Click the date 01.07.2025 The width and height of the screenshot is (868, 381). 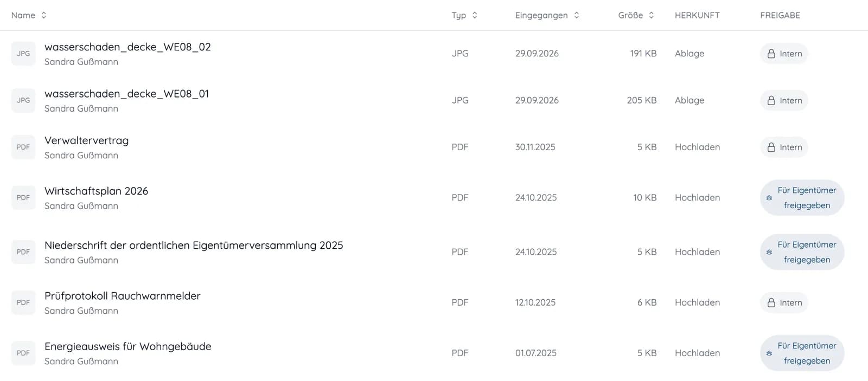[x=536, y=353]
